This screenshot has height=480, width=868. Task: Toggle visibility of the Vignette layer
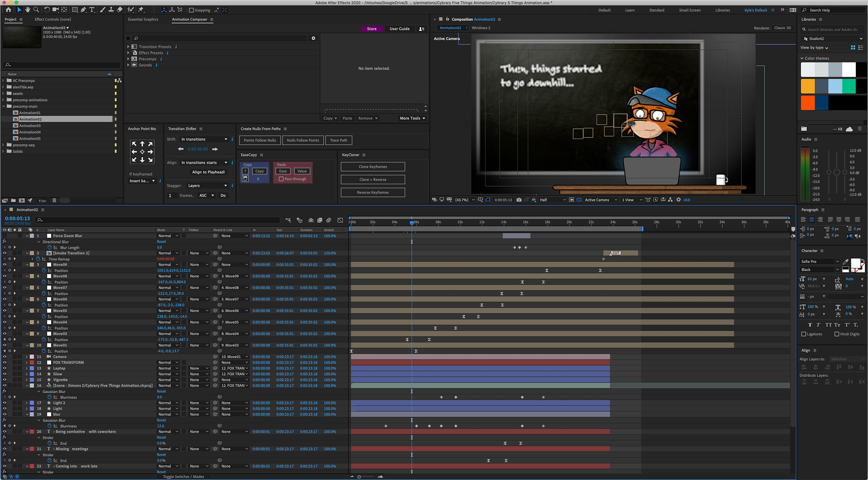(5, 380)
